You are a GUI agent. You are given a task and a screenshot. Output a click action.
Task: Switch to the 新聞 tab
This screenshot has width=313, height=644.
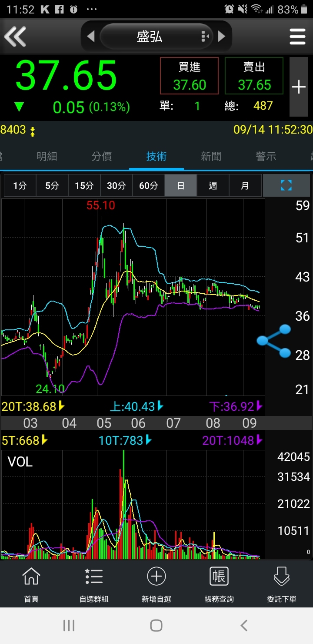point(211,157)
